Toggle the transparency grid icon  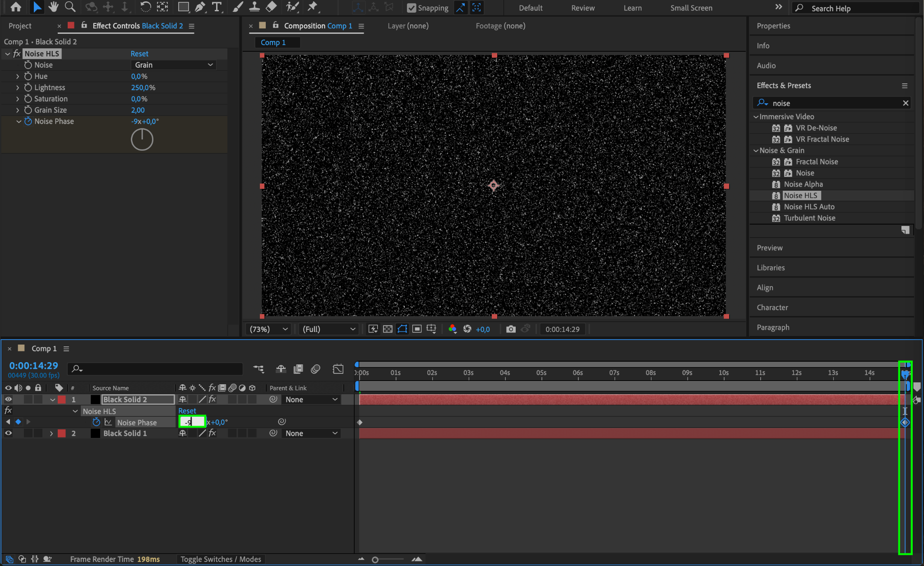[x=388, y=329]
